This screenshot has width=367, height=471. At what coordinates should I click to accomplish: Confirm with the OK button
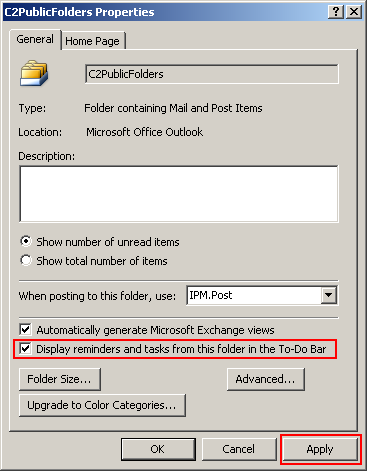pos(158,449)
